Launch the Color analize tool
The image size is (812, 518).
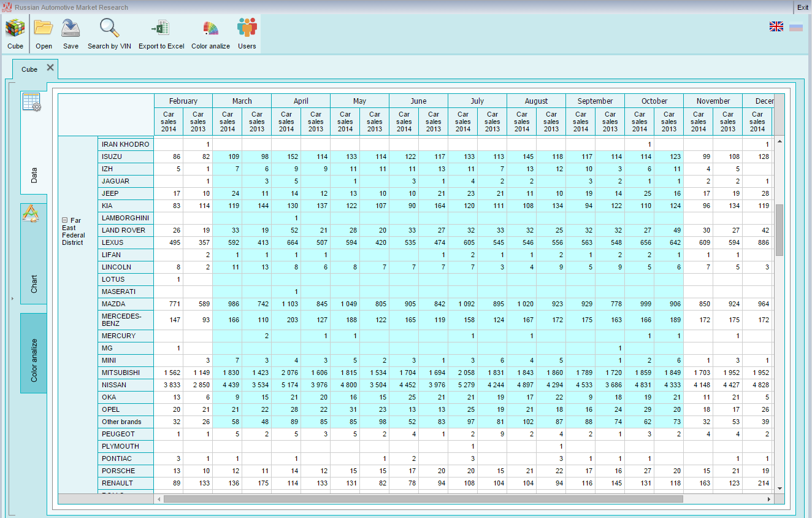click(210, 34)
